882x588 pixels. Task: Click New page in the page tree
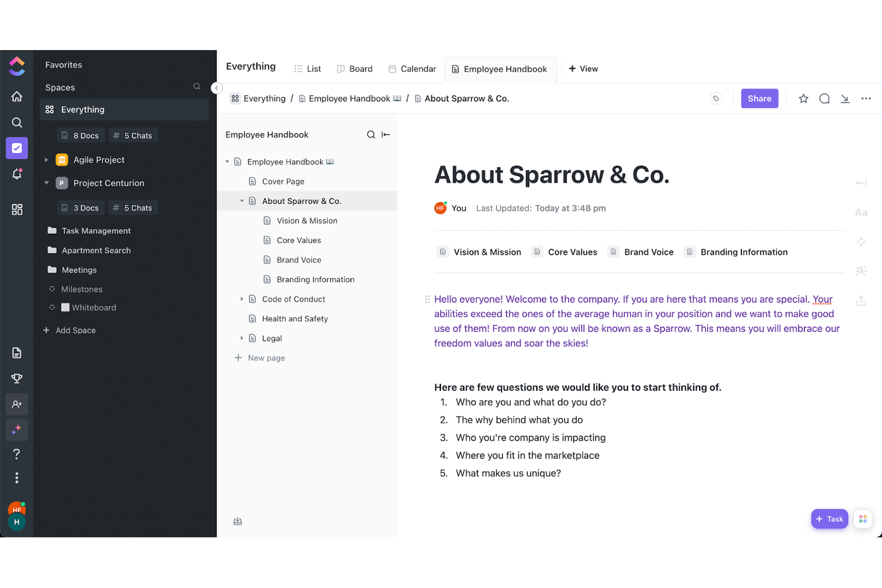(260, 358)
